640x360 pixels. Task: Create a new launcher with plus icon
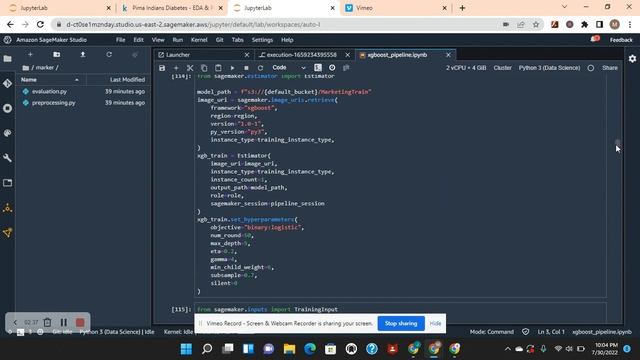tap(30, 54)
